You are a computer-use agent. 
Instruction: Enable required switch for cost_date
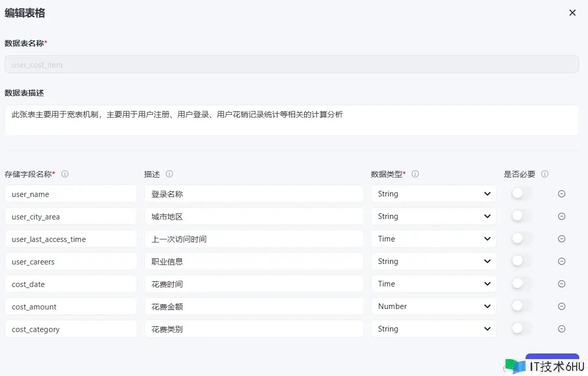(521, 284)
